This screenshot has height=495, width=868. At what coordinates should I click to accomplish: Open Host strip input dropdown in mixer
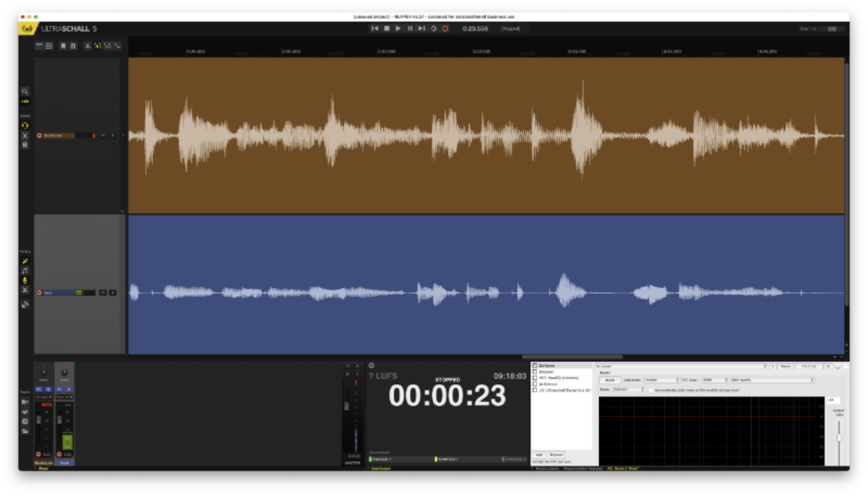[63, 397]
